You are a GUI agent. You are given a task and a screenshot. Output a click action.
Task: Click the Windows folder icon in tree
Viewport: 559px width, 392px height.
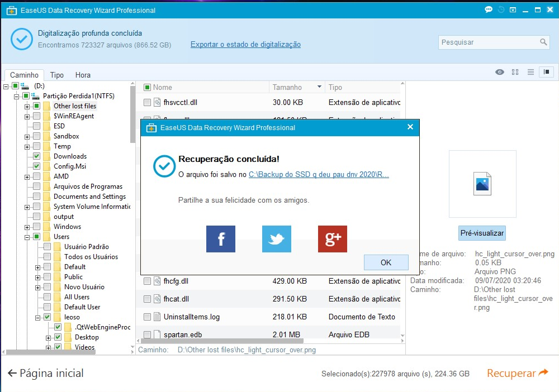[47, 227]
